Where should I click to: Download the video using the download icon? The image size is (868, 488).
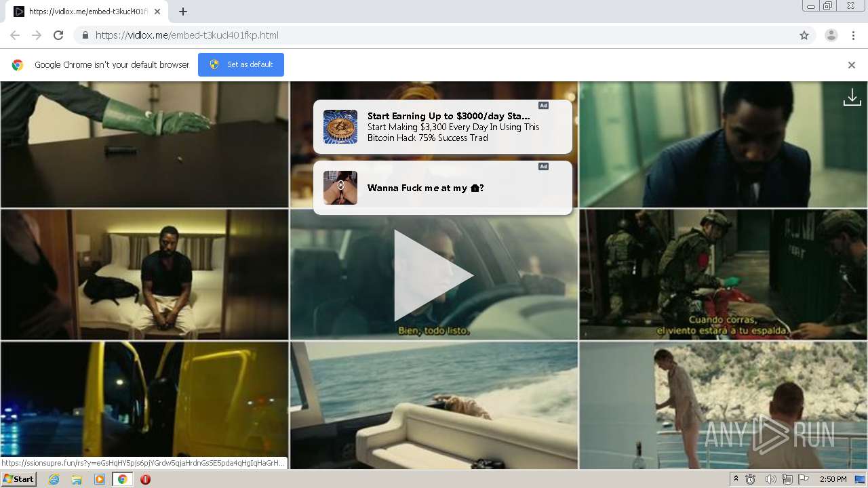pyautogui.click(x=852, y=98)
